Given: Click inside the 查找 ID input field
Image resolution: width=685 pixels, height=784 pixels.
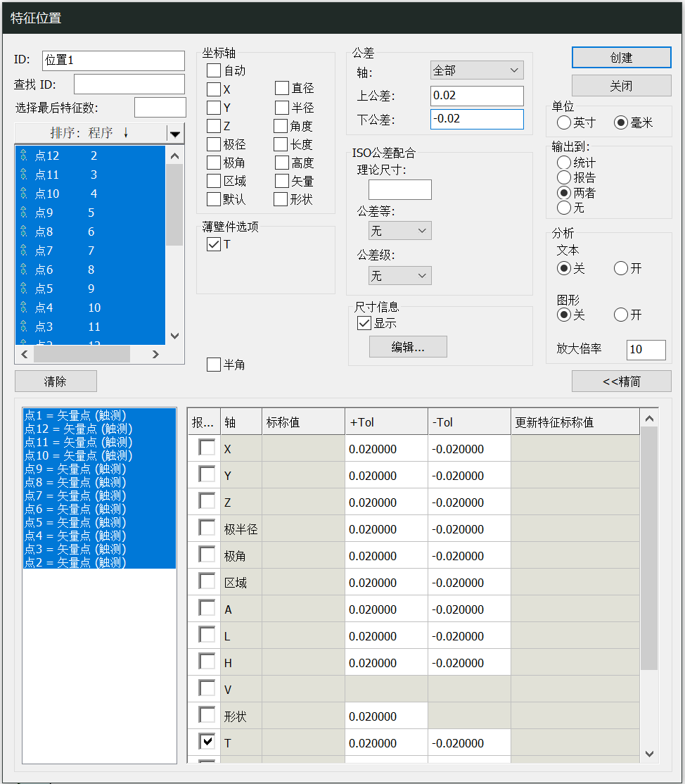Looking at the screenshot, I should point(129,84).
